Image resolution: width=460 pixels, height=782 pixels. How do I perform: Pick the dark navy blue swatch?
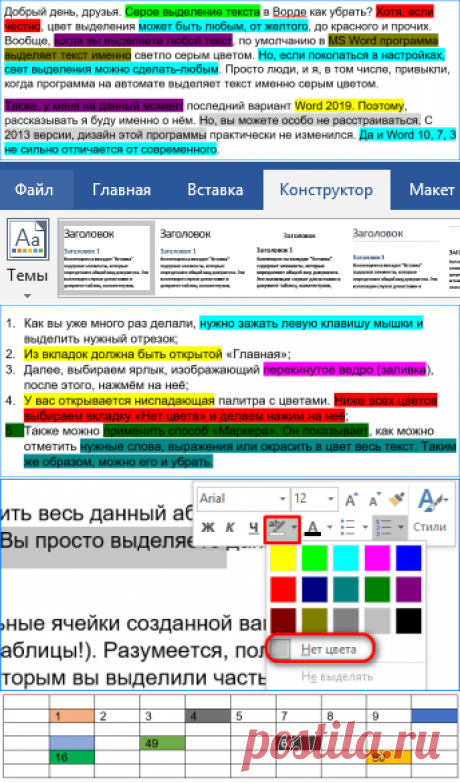314,589
